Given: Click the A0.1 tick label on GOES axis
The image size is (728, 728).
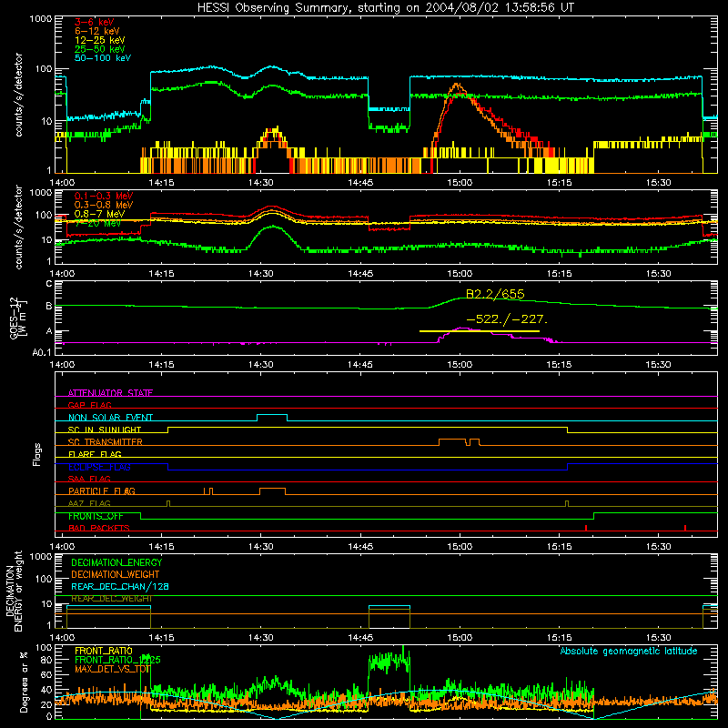Looking at the screenshot, I should (x=42, y=353).
